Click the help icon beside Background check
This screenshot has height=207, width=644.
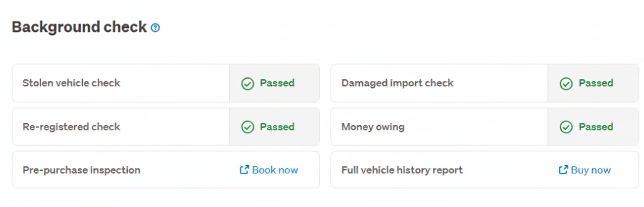coord(155,28)
